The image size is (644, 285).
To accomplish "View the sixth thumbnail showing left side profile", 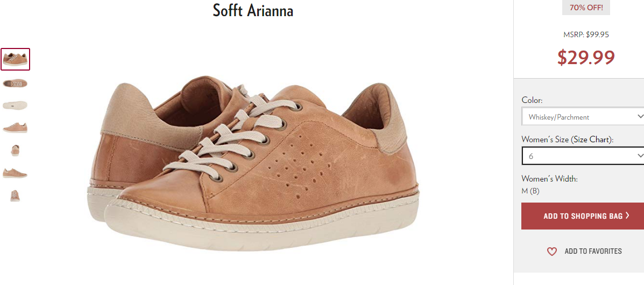I will (15, 173).
